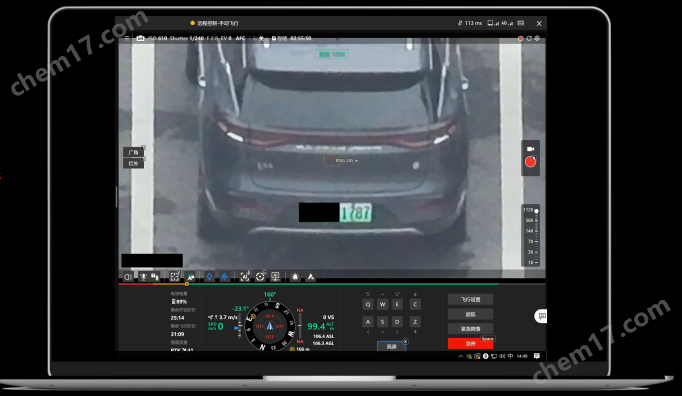This screenshot has width=682, height=396.
Task: Click the compass heading attitude indicator
Action: tap(270, 326)
